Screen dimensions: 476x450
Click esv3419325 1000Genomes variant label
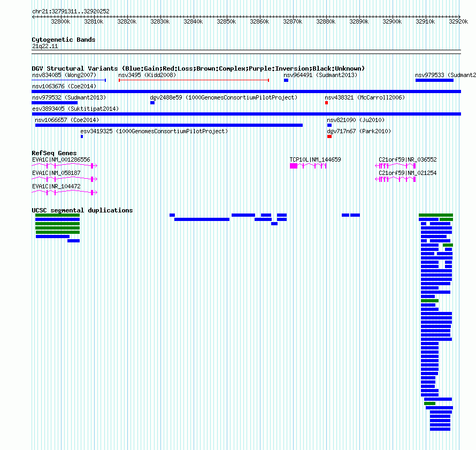[x=154, y=131]
